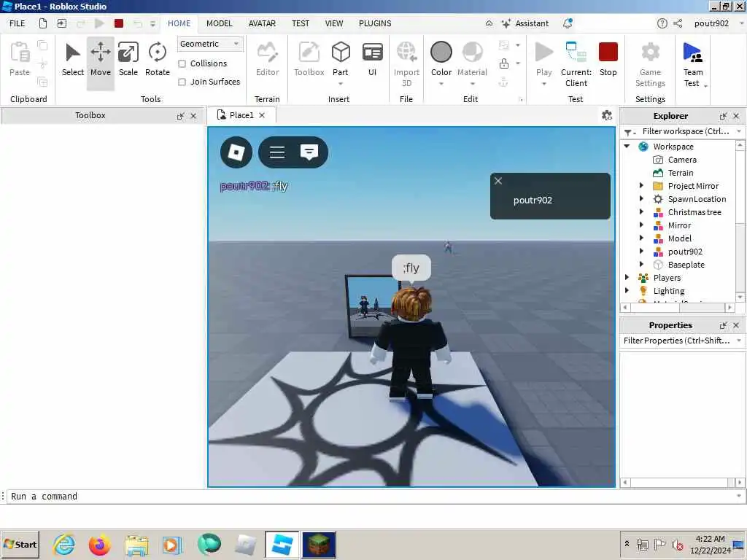Switch to the VIEW tab

point(334,23)
